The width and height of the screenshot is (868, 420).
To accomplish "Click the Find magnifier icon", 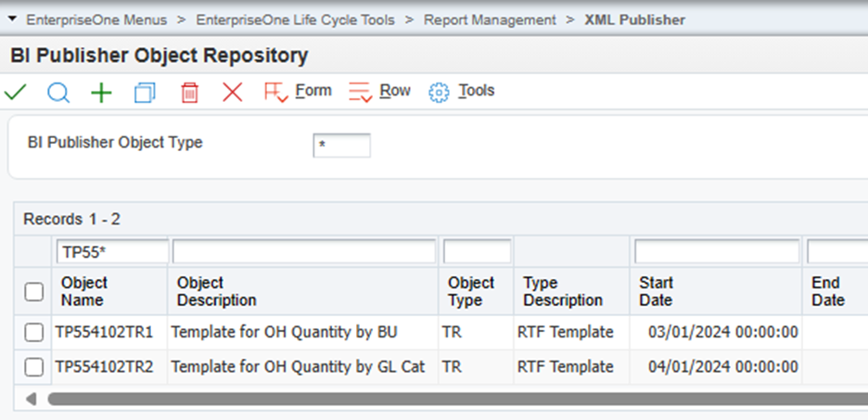I will [58, 93].
